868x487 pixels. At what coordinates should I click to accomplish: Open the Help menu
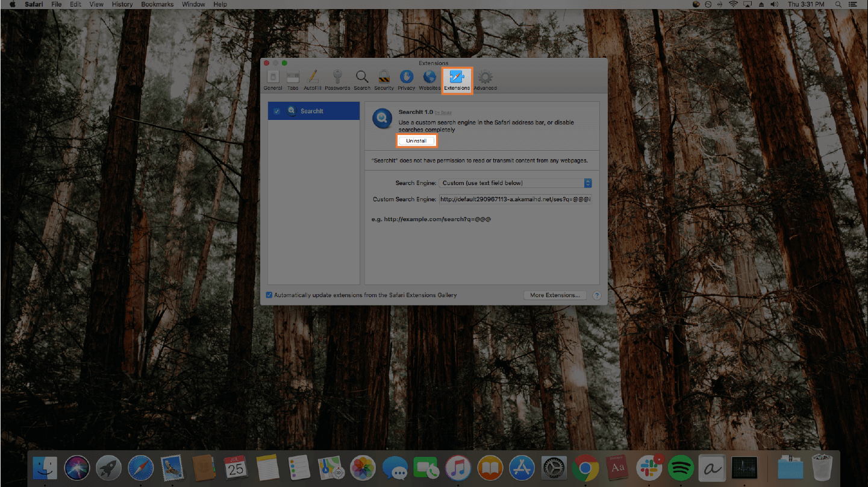pos(220,4)
